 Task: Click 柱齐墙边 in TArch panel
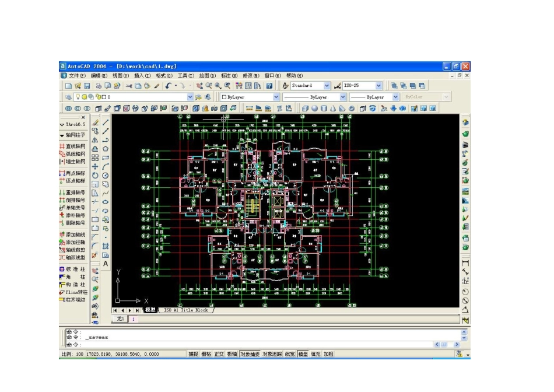73,300
